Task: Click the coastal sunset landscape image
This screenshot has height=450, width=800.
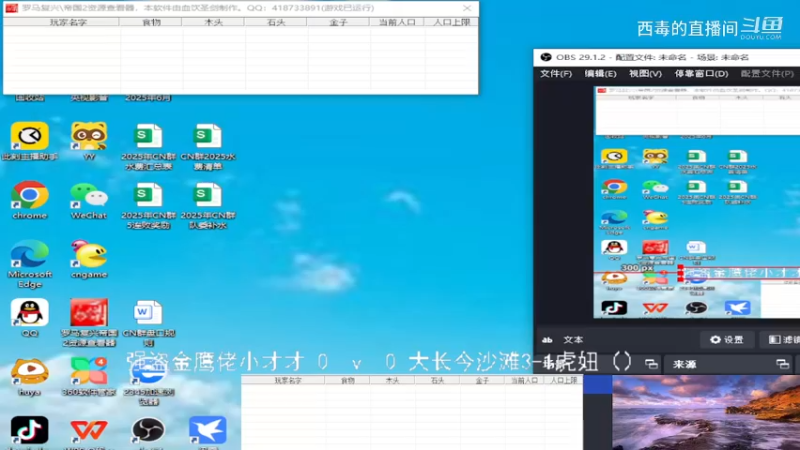Action: (706, 413)
